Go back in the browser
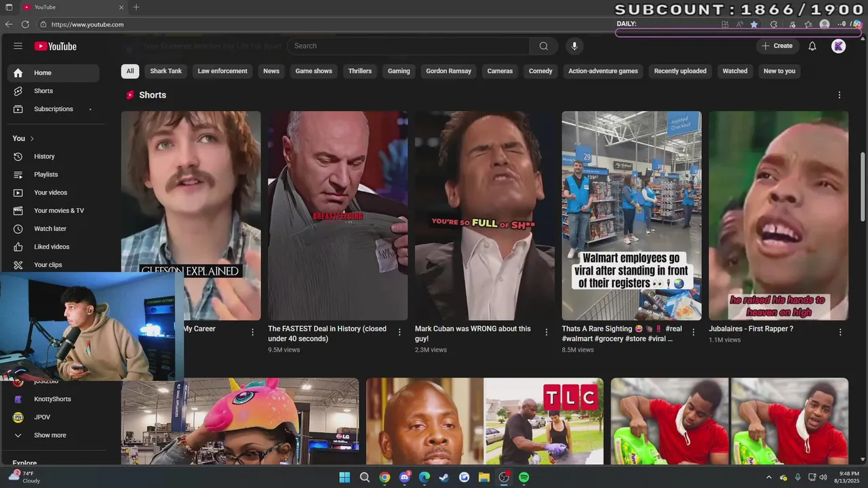The image size is (868, 488). tap(9, 24)
